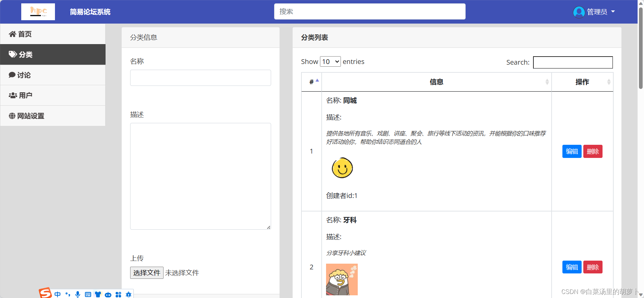644x298 pixels.
Task: Click the 简易论坛系统 title link
Action: point(90,12)
